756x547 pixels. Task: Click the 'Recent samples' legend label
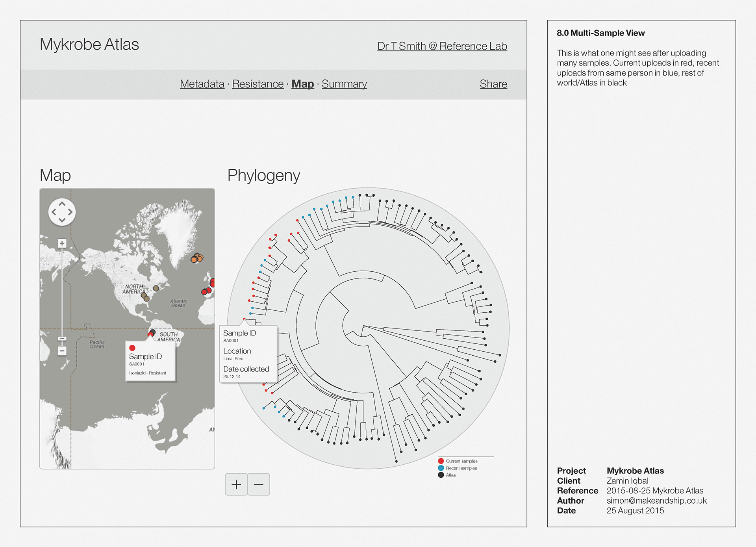[x=461, y=468]
